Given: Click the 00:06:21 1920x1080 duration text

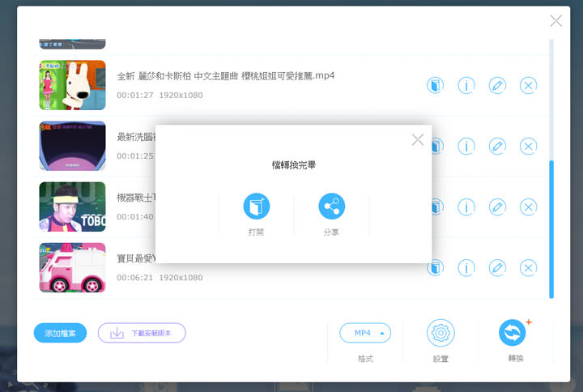Looking at the screenshot, I should 160,278.
